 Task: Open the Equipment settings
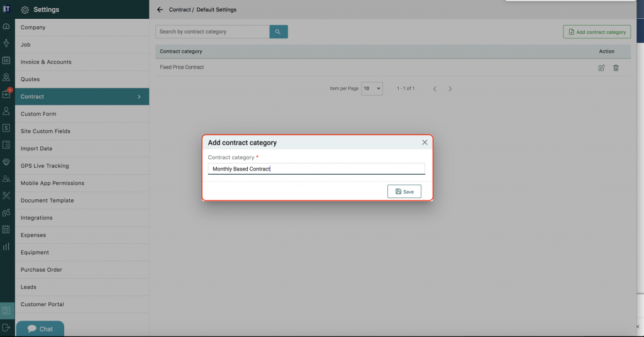[82, 253]
